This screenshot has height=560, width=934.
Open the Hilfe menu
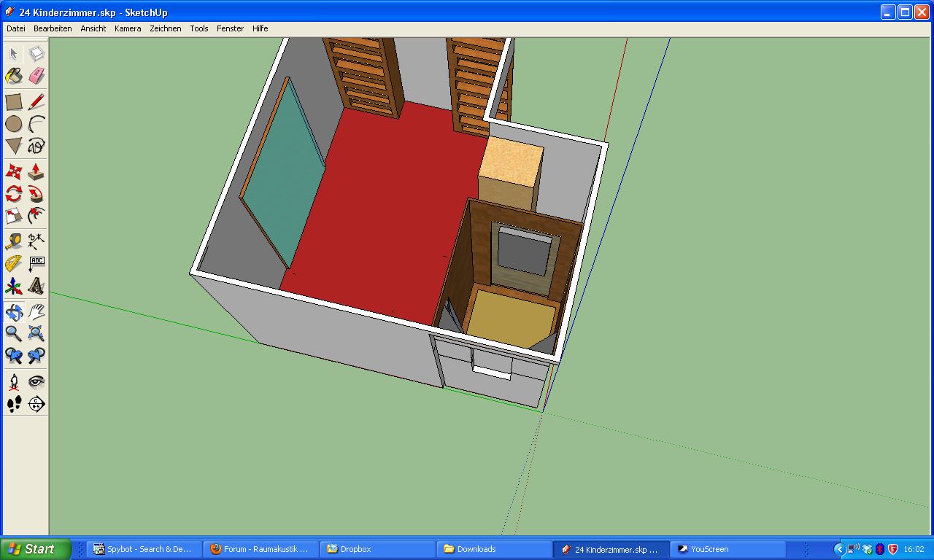(260, 28)
